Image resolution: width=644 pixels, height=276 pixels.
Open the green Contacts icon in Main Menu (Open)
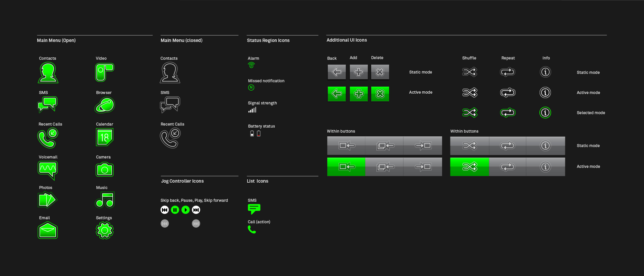(48, 73)
